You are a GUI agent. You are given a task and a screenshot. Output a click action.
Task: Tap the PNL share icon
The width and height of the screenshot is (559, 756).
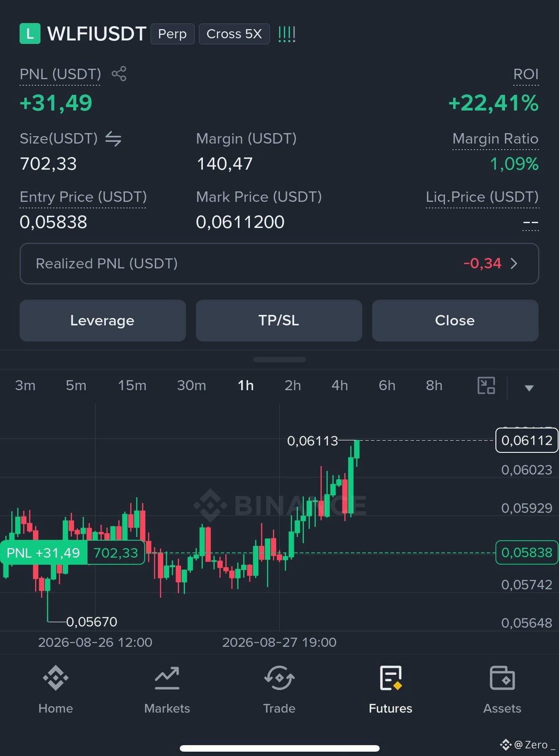119,74
